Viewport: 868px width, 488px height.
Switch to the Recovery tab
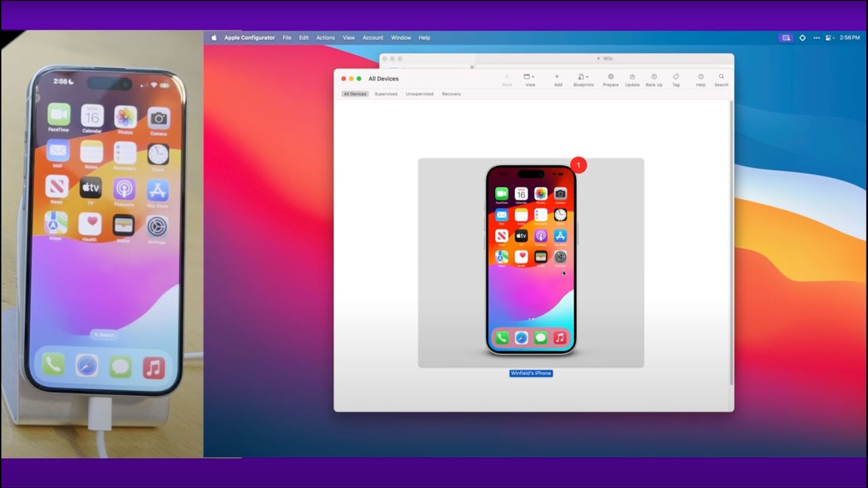(451, 94)
